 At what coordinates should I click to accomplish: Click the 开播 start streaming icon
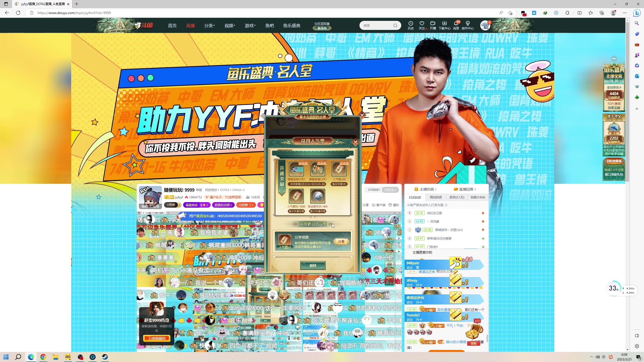(x=433, y=23)
